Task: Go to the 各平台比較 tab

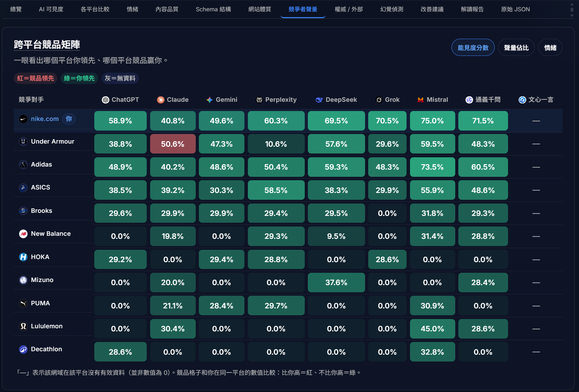Action: pos(95,9)
